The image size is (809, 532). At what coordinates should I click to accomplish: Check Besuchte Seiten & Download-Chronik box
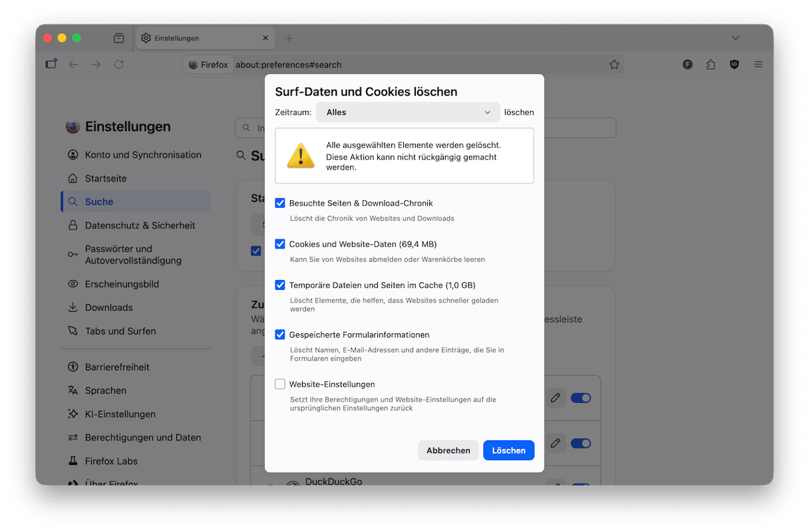[280, 203]
